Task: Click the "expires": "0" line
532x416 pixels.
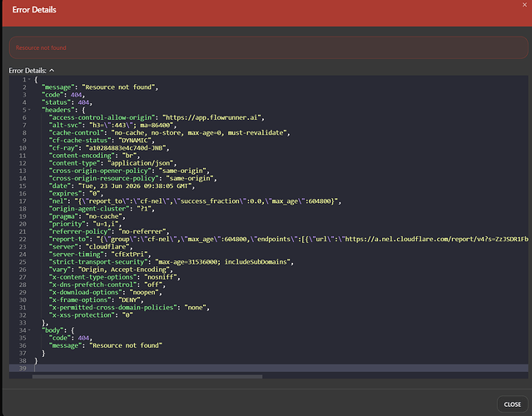Action: (76, 194)
